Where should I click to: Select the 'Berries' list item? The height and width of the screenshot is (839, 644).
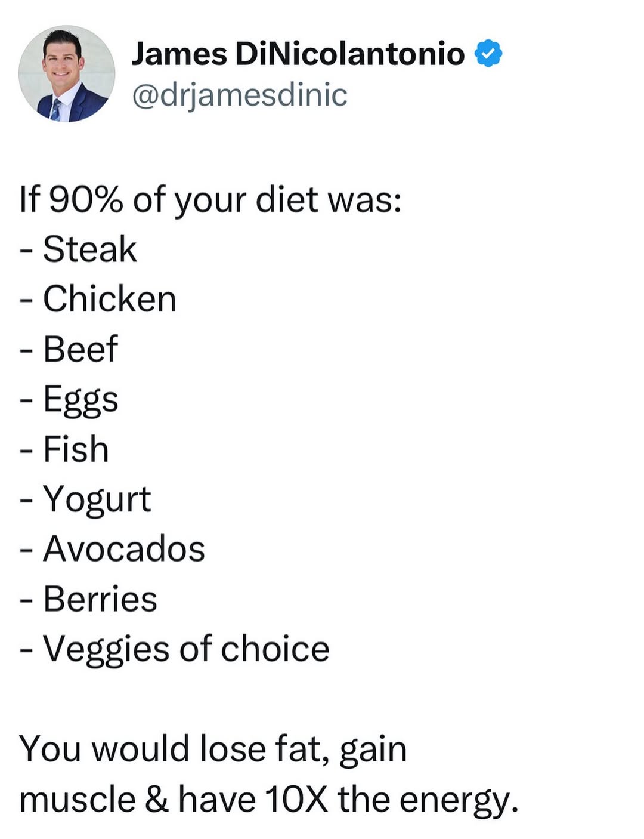[x=88, y=599]
